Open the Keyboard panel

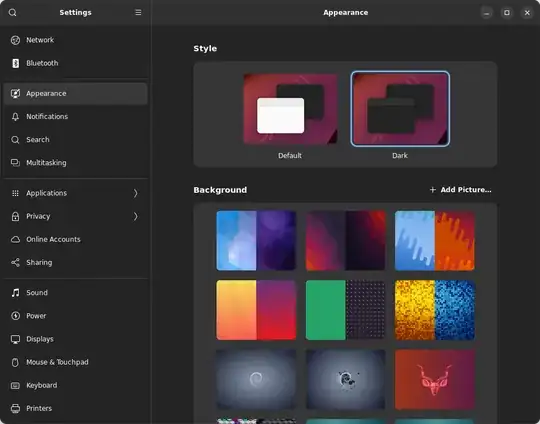(75, 385)
